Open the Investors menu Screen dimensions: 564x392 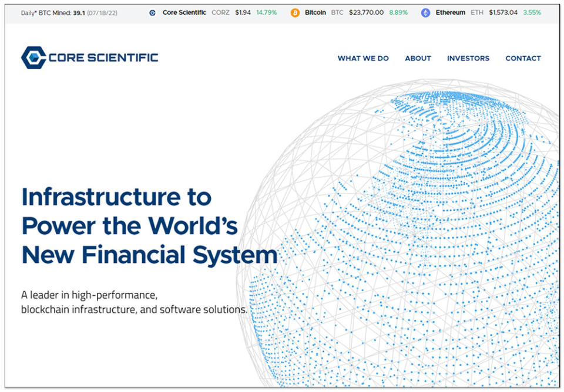(468, 58)
